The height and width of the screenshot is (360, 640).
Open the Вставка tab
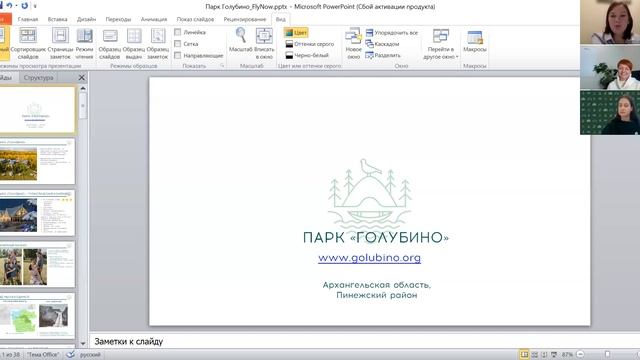58,19
